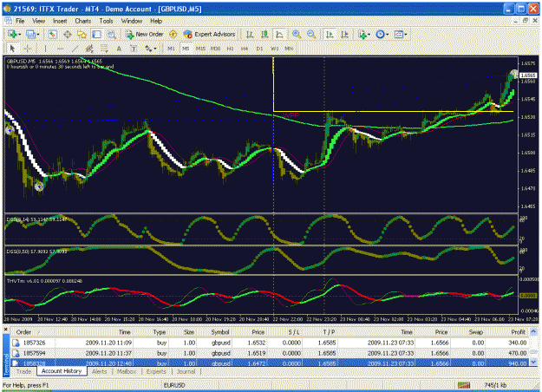Switch the chart to Bar Chart mode
Screen dimensions: 542x392
(250, 34)
